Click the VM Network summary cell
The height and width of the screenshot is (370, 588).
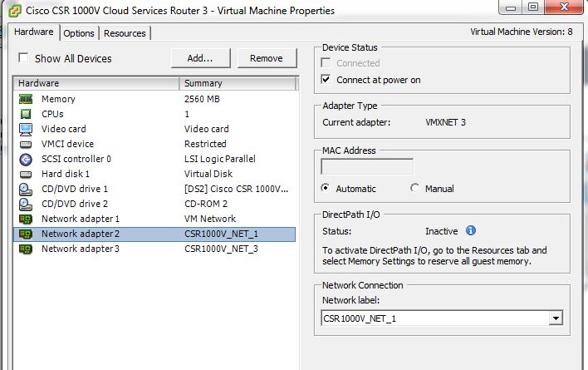(x=210, y=219)
